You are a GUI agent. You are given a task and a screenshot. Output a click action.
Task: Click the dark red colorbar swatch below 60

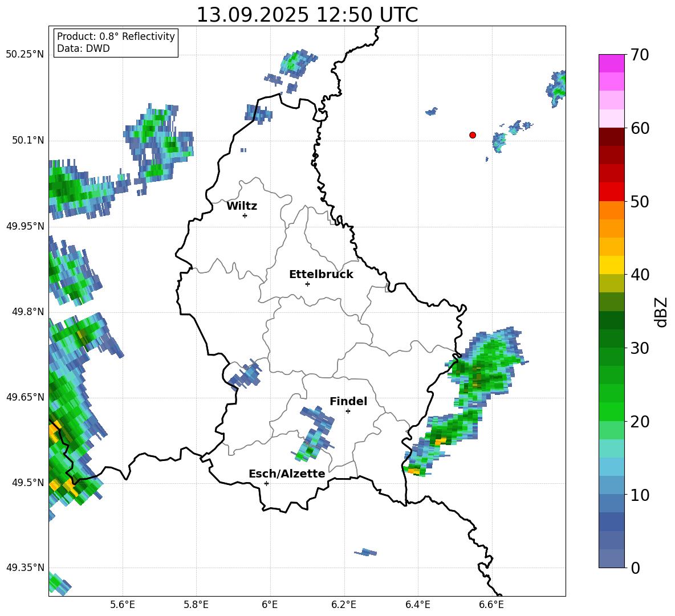point(612,137)
